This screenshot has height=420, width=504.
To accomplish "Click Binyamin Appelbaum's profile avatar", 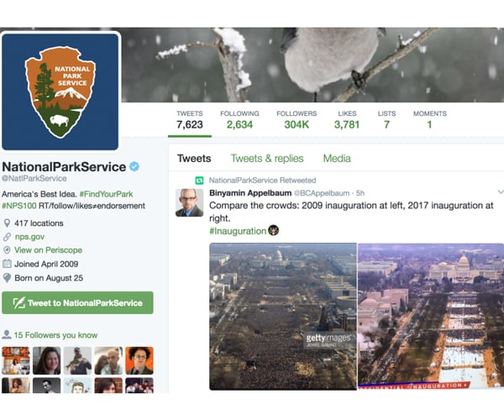I will pyautogui.click(x=189, y=202).
